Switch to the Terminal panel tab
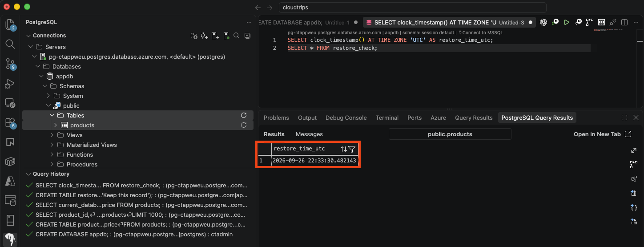The image size is (644, 247). point(387,117)
